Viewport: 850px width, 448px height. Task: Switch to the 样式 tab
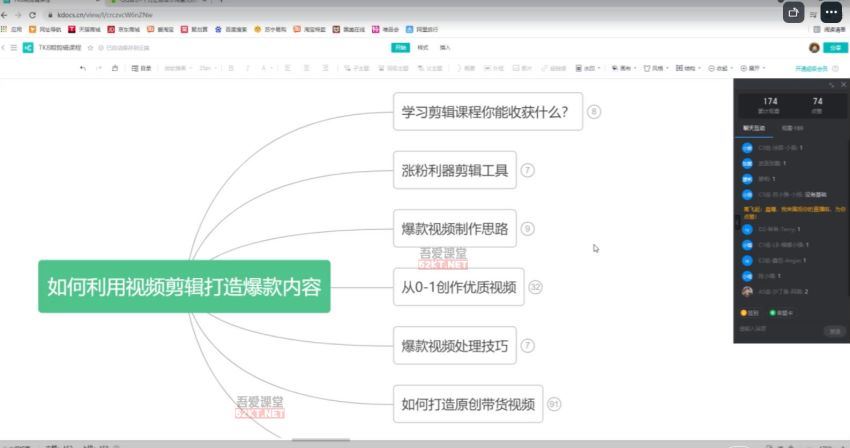point(423,47)
